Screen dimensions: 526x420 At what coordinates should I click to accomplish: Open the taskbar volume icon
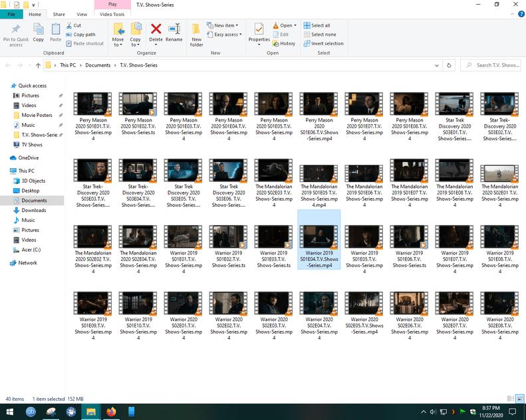pos(433,411)
